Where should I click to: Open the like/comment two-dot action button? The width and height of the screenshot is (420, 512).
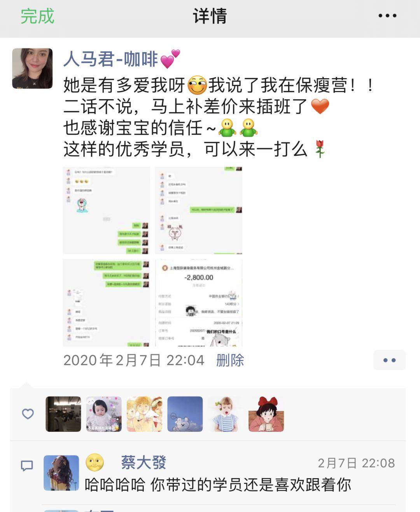(x=389, y=360)
